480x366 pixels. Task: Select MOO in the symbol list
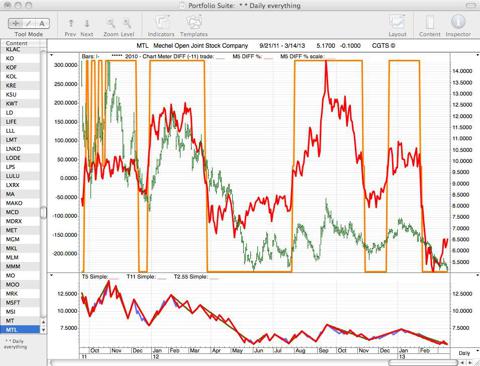click(21, 284)
